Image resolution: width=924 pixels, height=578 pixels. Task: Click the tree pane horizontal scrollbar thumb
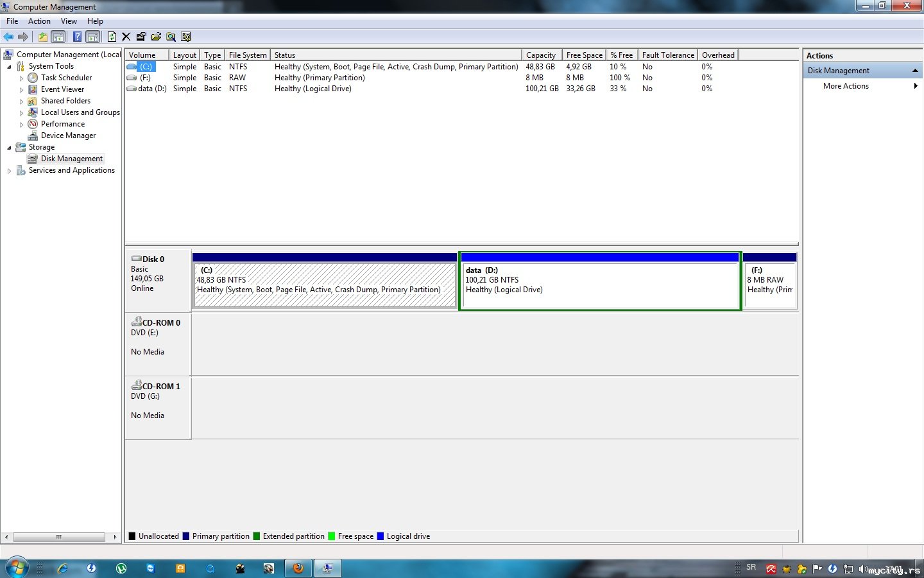59,537
